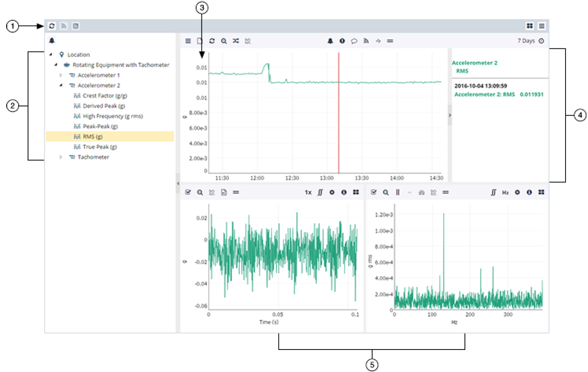Viewport: 588px width, 372px height.
Task: Click the RSS feed icon in top gray bar
Action: (x=64, y=26)
